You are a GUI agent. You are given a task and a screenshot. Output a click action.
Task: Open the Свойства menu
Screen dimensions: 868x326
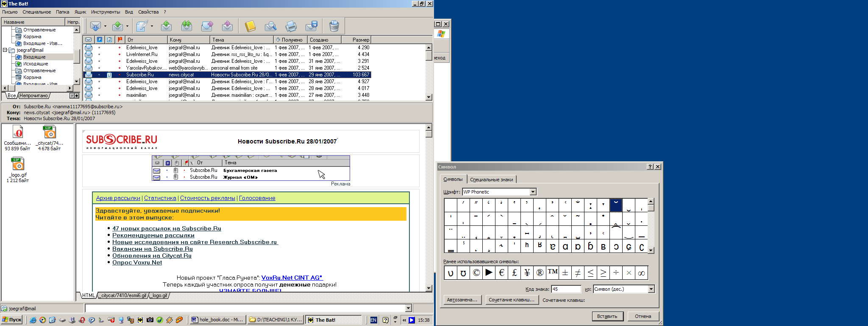pyautogui.click(x=148, y=12)
